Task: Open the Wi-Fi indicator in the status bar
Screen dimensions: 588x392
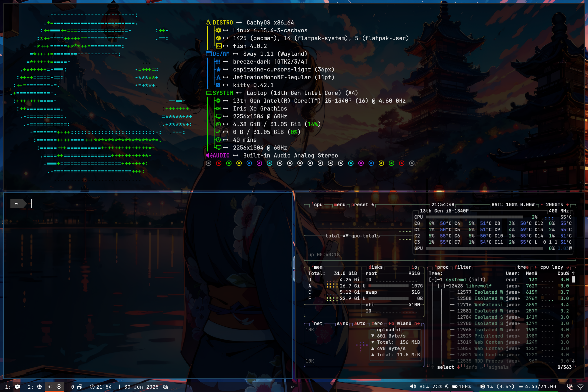Action: (581, 387)
